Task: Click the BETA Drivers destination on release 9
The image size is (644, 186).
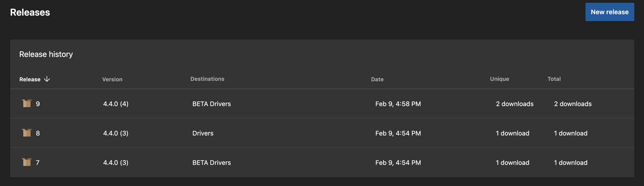Action: (212, 104)
